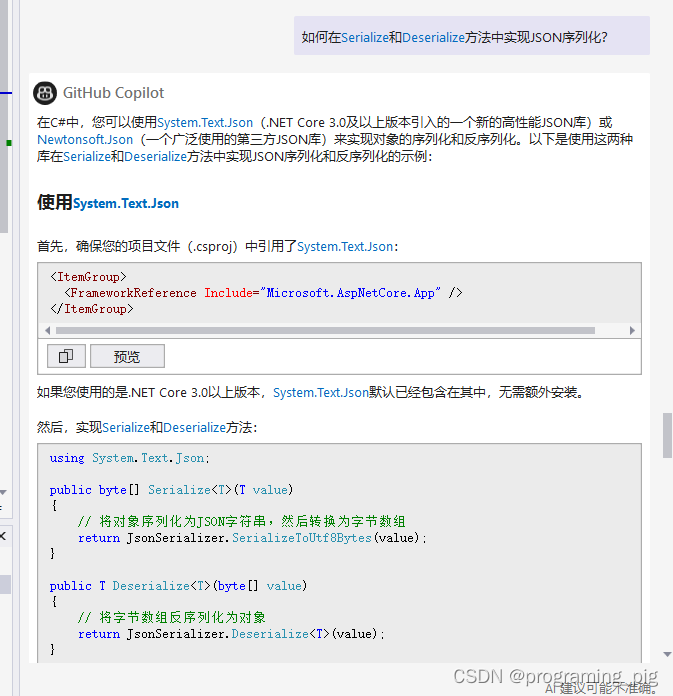Click the GitHub Copilot avatar icon
This screenshot has height=696, width=673.
[45, 93]
